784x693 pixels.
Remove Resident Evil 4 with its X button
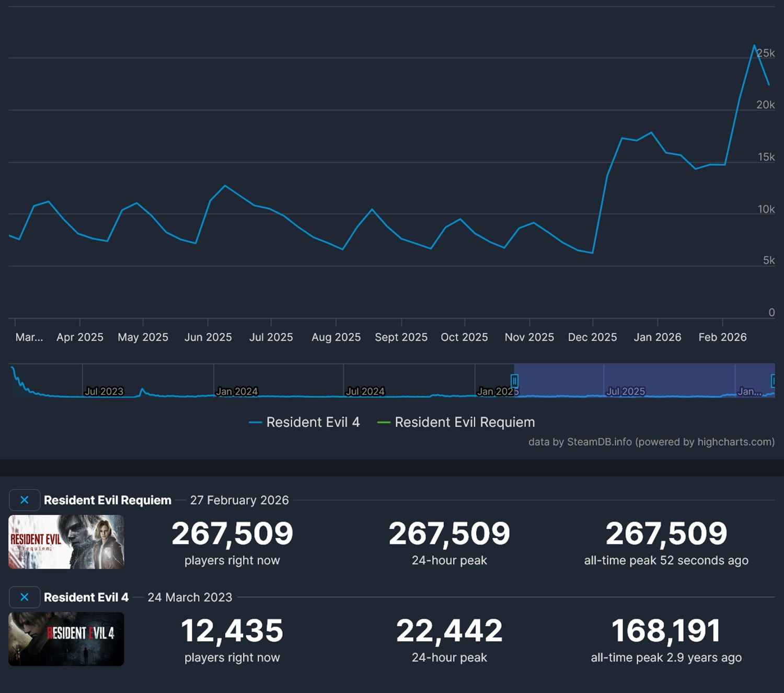point(25,597)
